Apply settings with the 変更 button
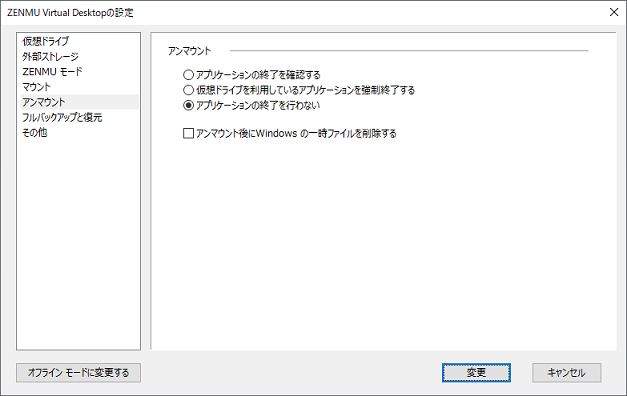Screen dimensions: 627x396 (x=476, y=373)
